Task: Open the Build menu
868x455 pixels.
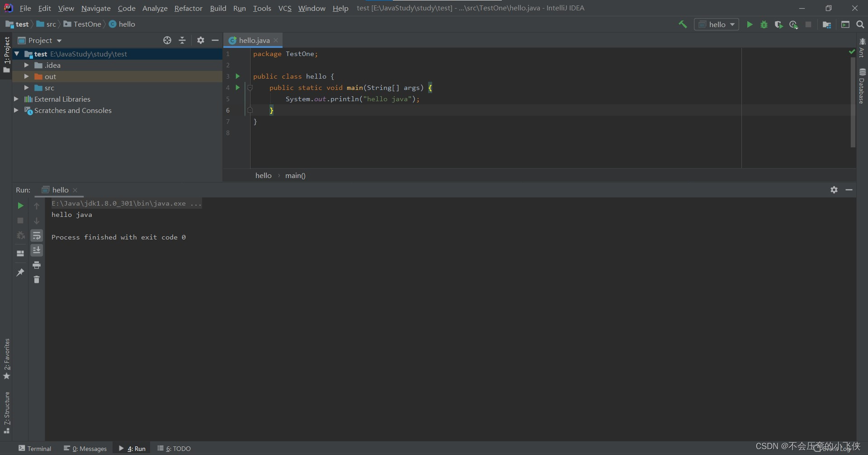Action: 218,8
